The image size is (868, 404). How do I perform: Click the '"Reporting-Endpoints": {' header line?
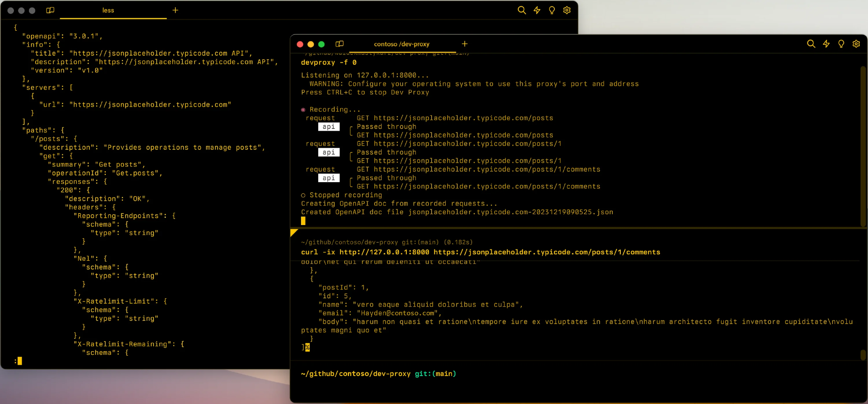124,216
